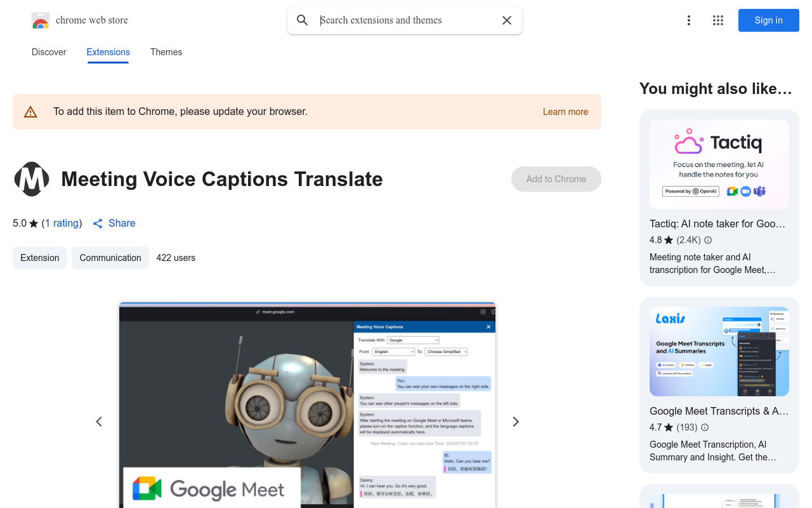Show next screenshot with right arrow
This screenshot has height=508, width=812.
(x=516, y=422)
